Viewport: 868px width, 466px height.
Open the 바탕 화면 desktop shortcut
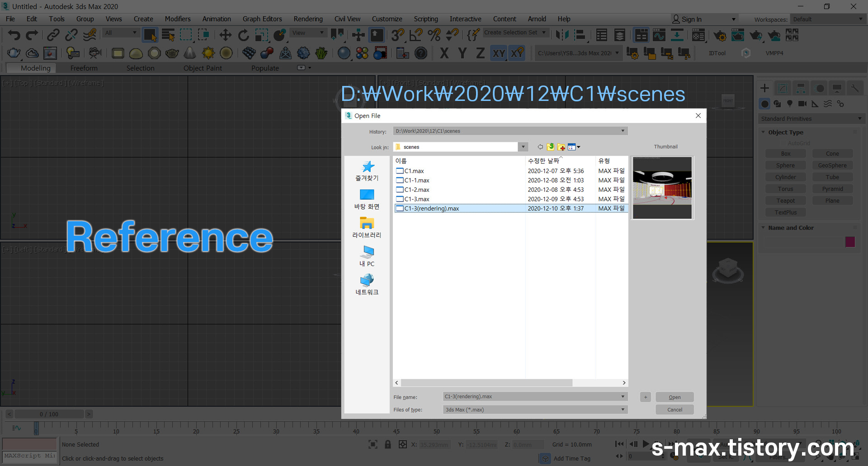pos(367,199)
